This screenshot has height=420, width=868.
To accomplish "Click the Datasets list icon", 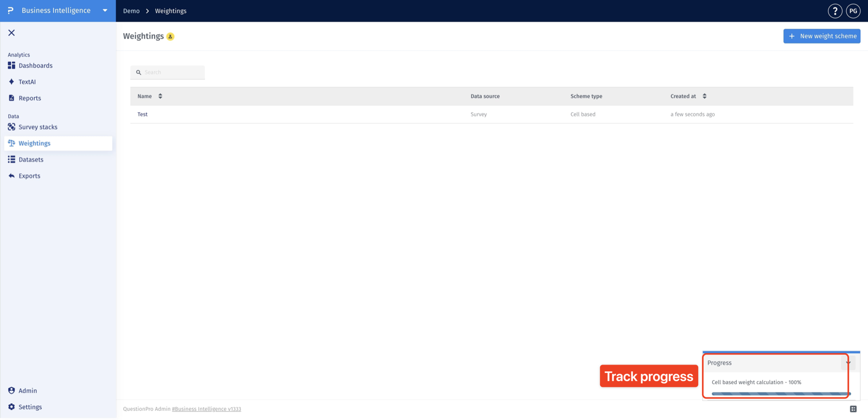I will (x=11, y=160).
